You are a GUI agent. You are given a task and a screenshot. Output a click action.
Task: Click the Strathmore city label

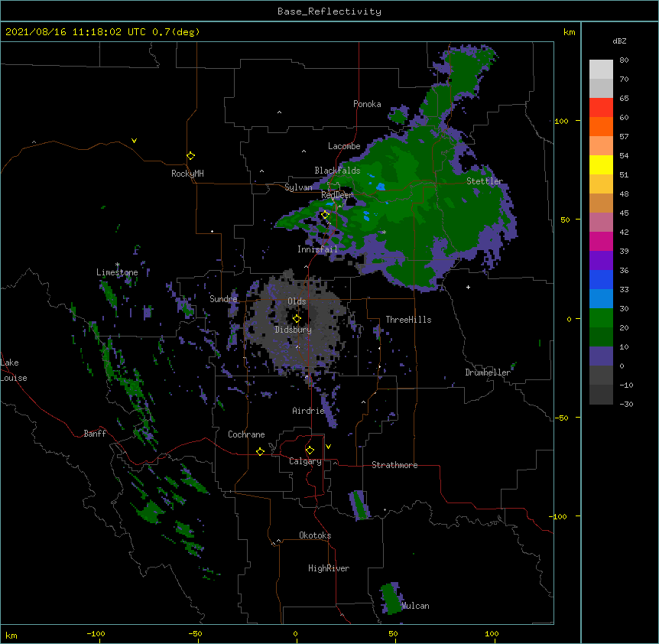394,465
